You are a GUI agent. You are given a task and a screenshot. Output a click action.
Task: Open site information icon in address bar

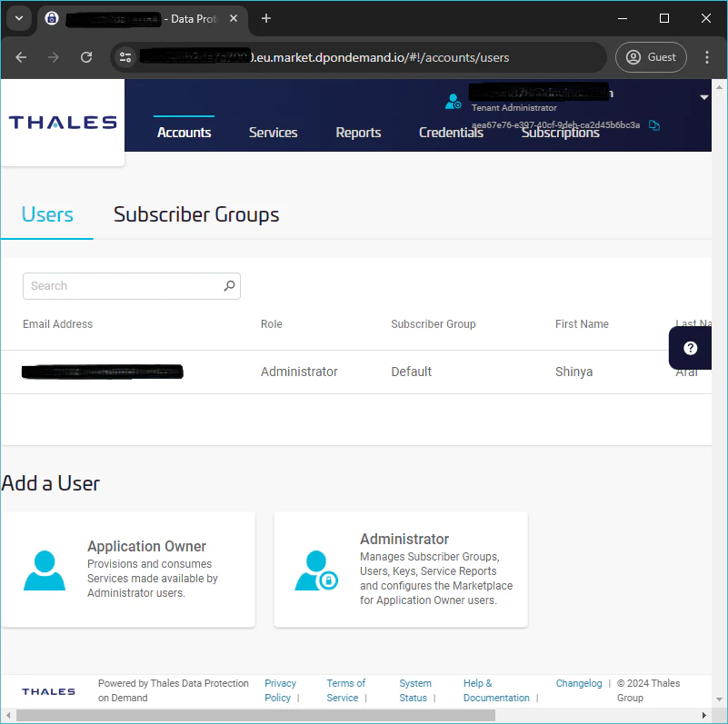tap(125, 57)
